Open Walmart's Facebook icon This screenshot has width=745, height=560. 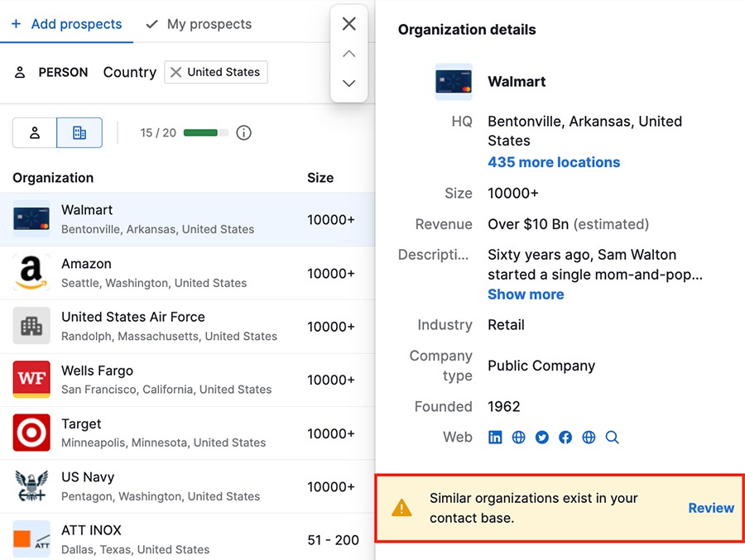pos(565,437)
